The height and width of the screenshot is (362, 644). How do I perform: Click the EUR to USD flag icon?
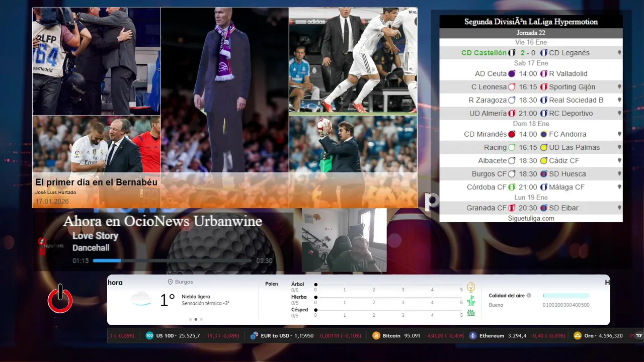point(255,336)
